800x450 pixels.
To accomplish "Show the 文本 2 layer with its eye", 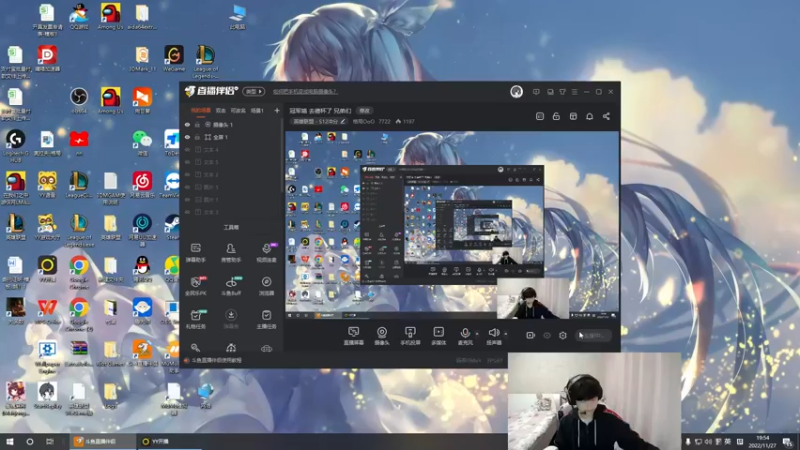I will [x=187, y=174].
